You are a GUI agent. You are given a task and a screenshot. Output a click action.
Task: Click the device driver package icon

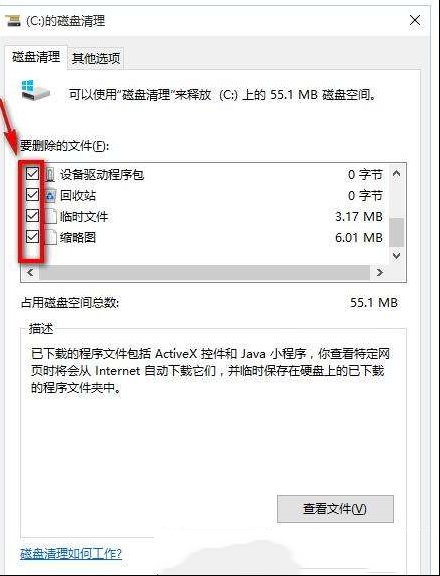[x=50, y=174]
